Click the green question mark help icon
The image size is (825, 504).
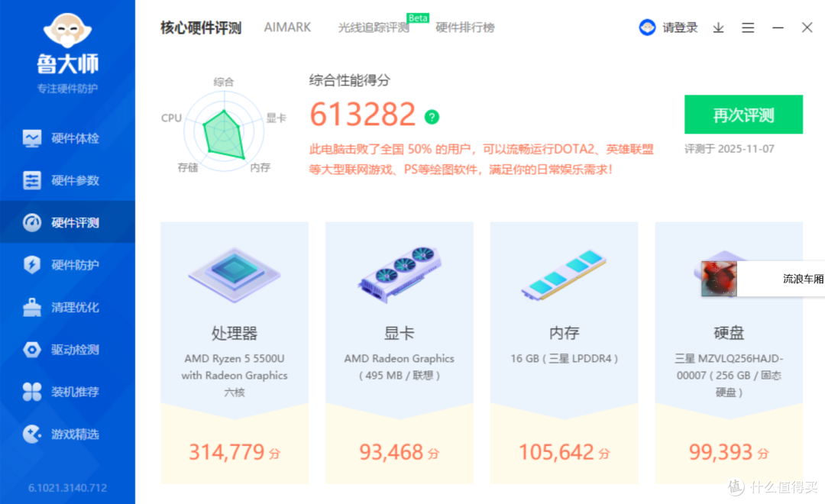[432, 117]
